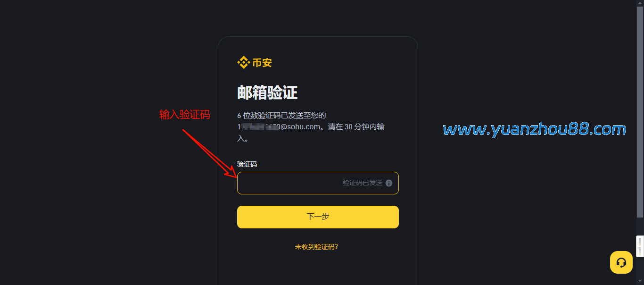Click the www.yuanzhou88.com watermark text

(534, 129)
